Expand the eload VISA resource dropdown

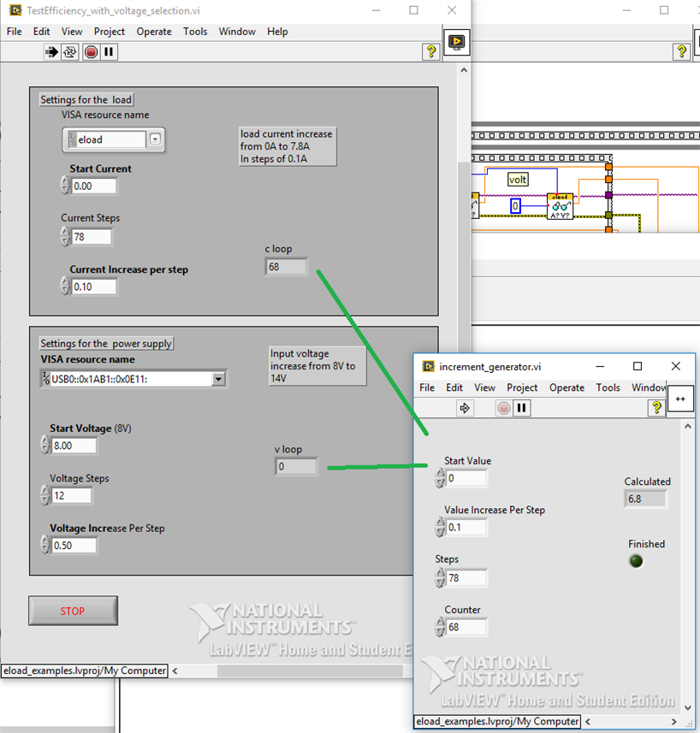tap(155, 139)
